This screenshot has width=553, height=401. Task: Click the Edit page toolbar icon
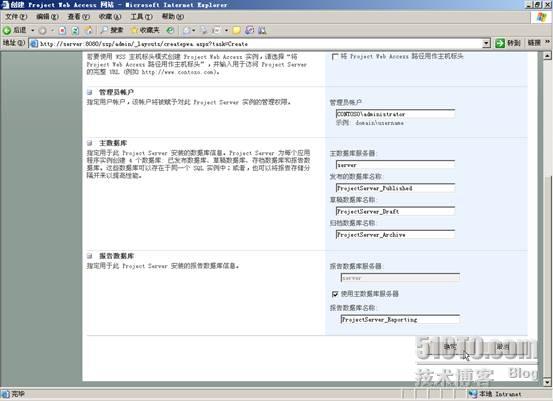(217, 31)
